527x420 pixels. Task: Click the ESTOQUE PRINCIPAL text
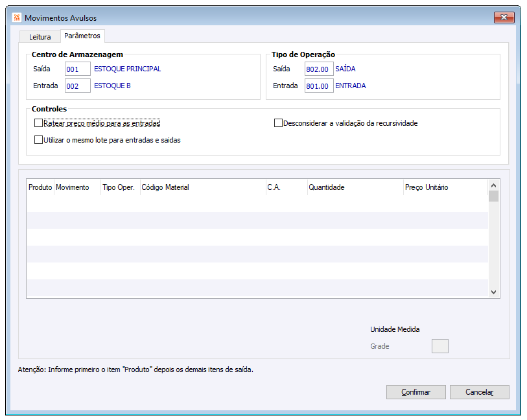click(128, 69)
